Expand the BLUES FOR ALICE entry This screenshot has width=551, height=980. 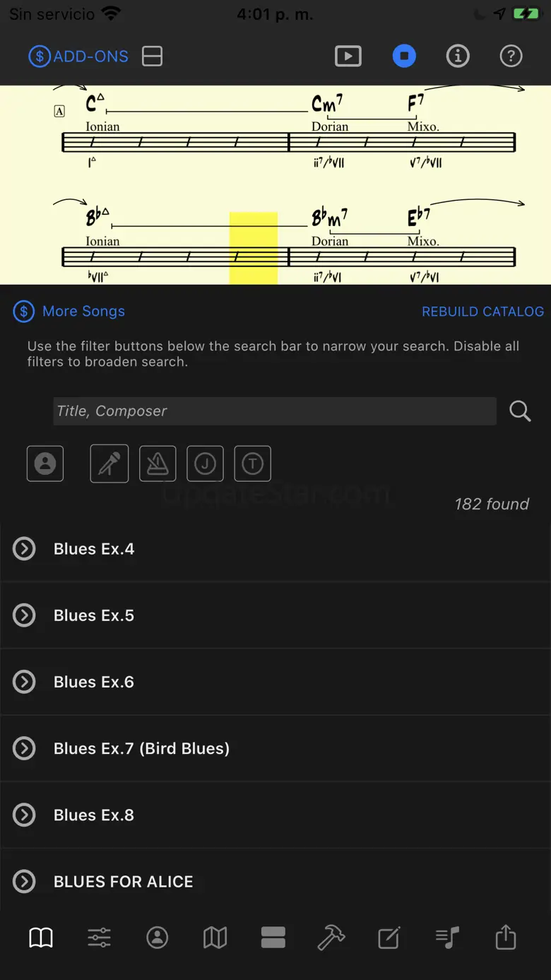tap(25, 881)
